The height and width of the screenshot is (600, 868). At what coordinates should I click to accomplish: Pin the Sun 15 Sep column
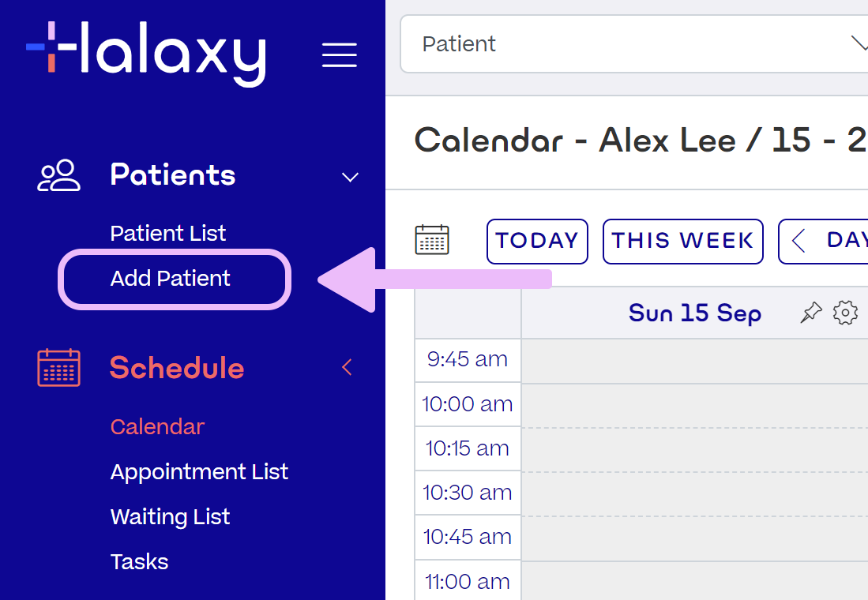(810, 313)
